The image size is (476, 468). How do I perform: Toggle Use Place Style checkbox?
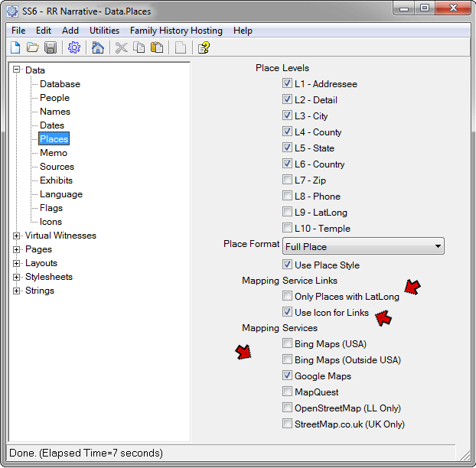287,265
